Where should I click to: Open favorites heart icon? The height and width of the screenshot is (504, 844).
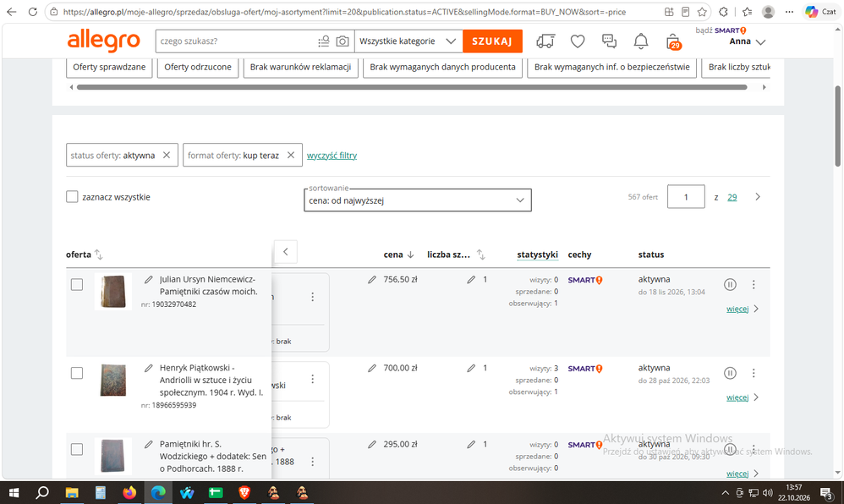pos(578,41)
